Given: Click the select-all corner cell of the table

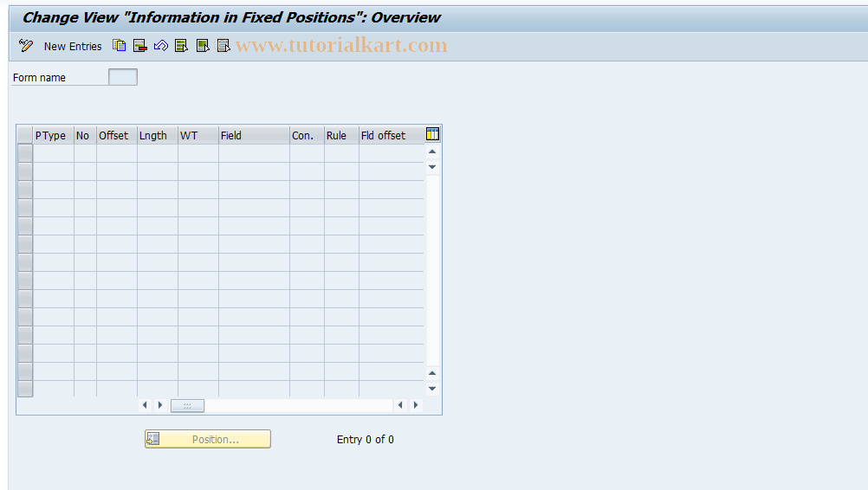Looking at the screenshot, I should coord(25,136).
